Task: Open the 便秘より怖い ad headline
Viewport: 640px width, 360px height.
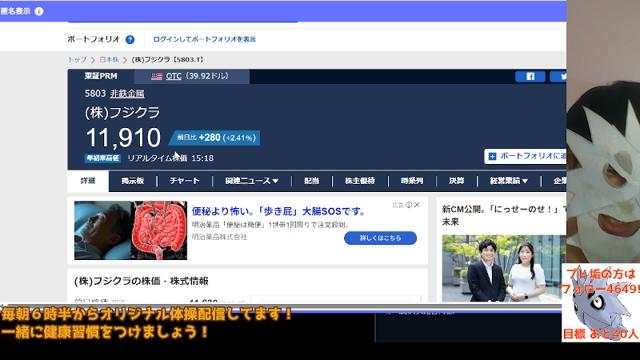Action: click(278, 211)
